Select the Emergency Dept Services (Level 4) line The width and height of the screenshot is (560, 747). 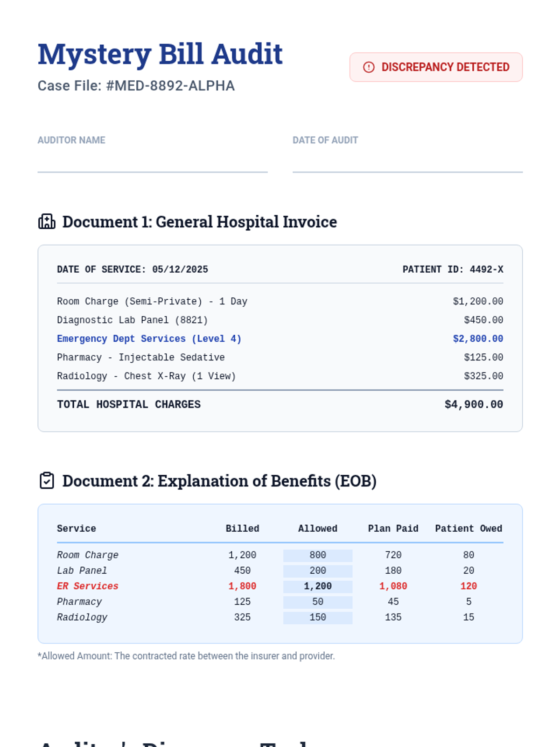click(x=149, y=338)
